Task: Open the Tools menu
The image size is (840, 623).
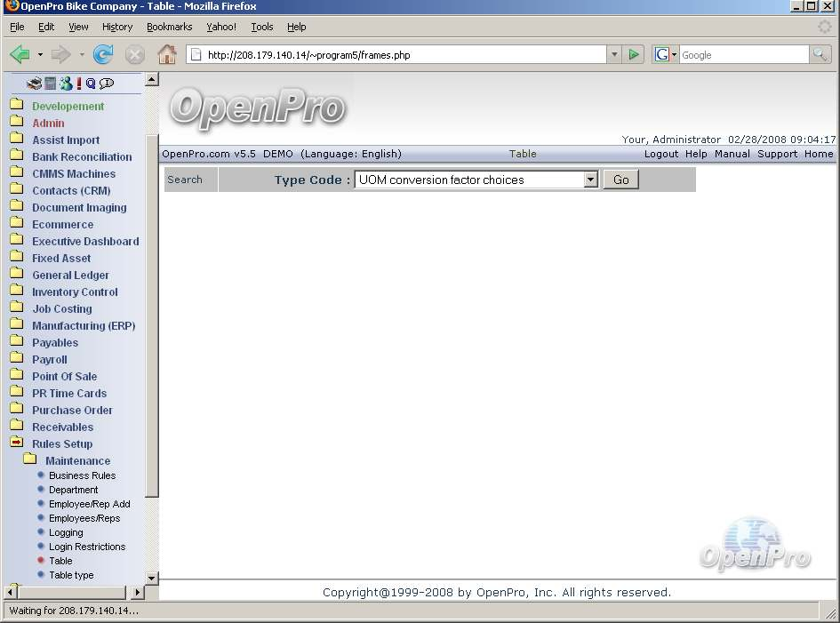Action: tap(261, 28)
